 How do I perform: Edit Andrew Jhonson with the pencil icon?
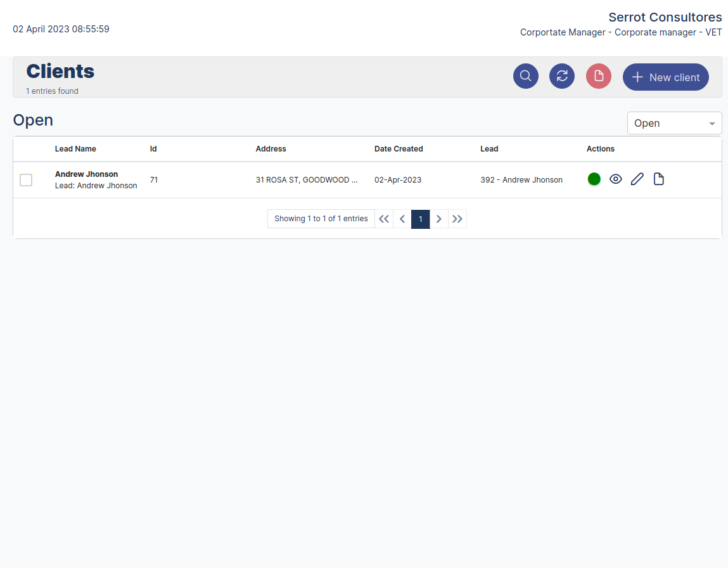click(637, 179)
